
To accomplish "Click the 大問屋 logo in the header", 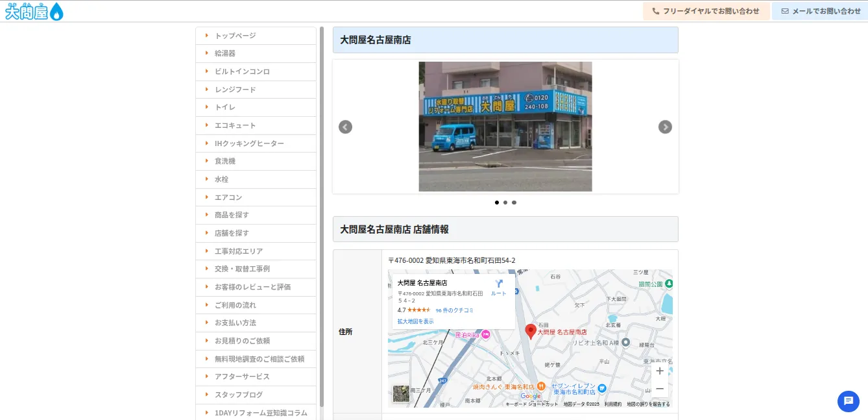I will click(34, 11).
